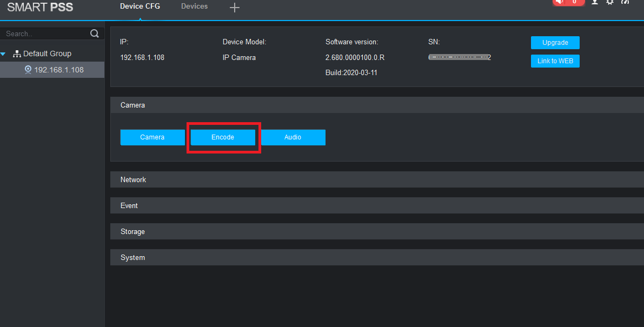Click the gauge icon in the top bar

coord(625,2)
